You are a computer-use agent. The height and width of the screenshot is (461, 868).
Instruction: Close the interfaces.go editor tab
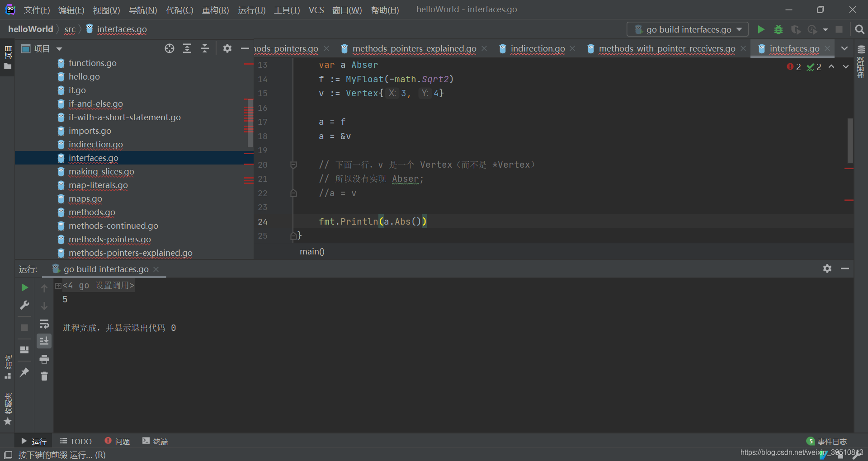pos(827,48)
